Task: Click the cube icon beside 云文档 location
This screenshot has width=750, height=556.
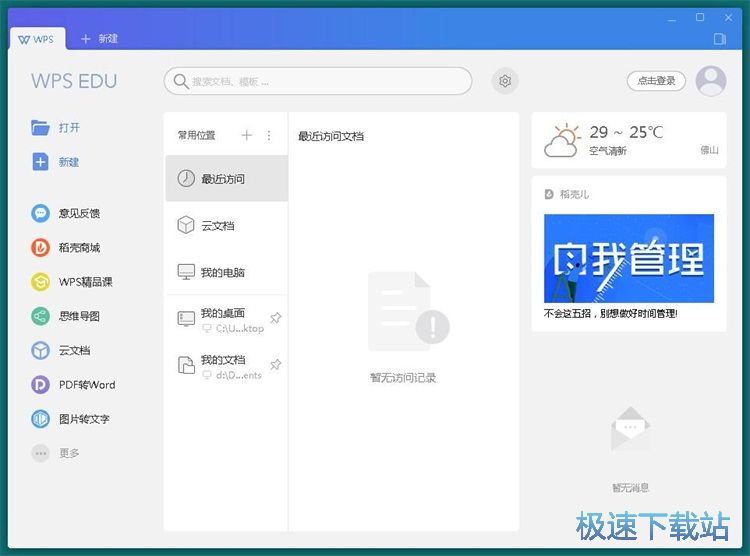Action: click(x=186, y=225)
